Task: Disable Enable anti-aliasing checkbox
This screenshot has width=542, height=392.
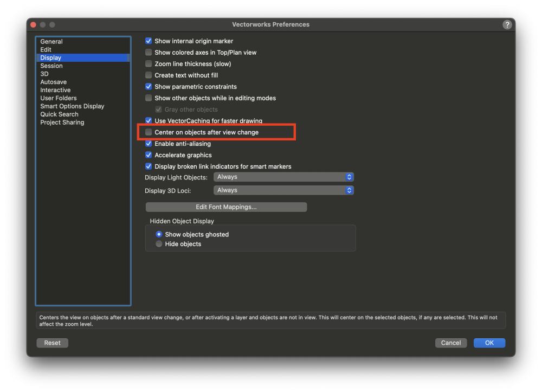Action: click(x=149, y=144)
